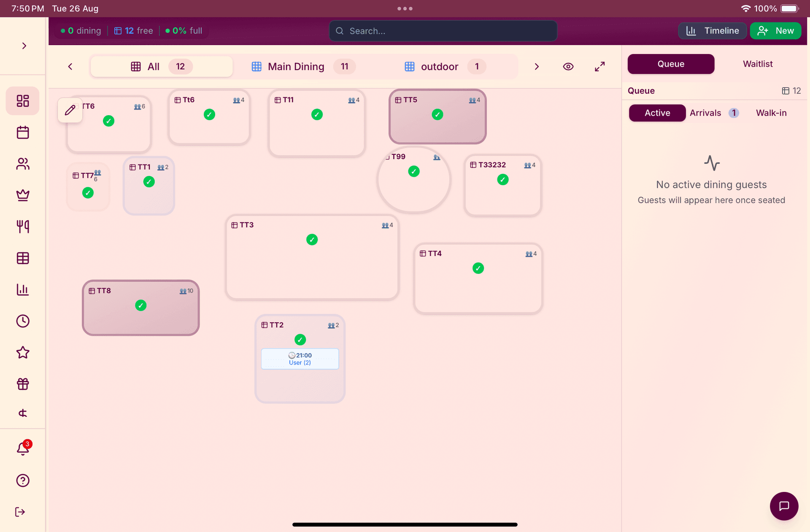Open the VIP crown section
Screen dimensions: 810x532
(x=22, y=195)
